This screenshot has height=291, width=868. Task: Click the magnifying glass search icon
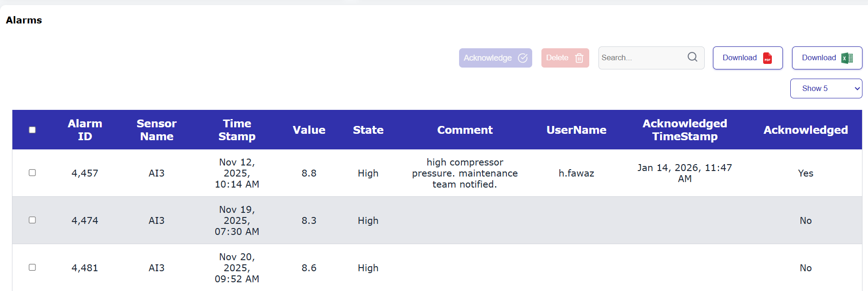pos(692,57)
